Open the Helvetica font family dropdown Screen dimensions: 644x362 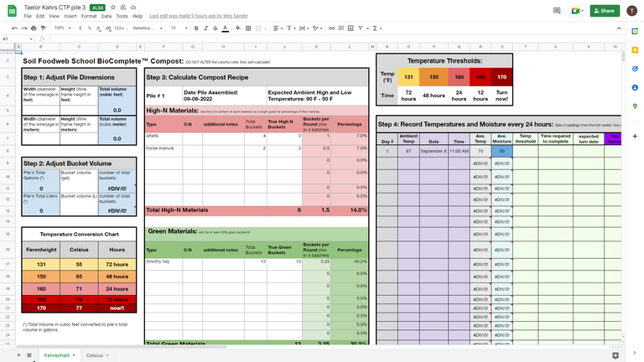(148, 28)
